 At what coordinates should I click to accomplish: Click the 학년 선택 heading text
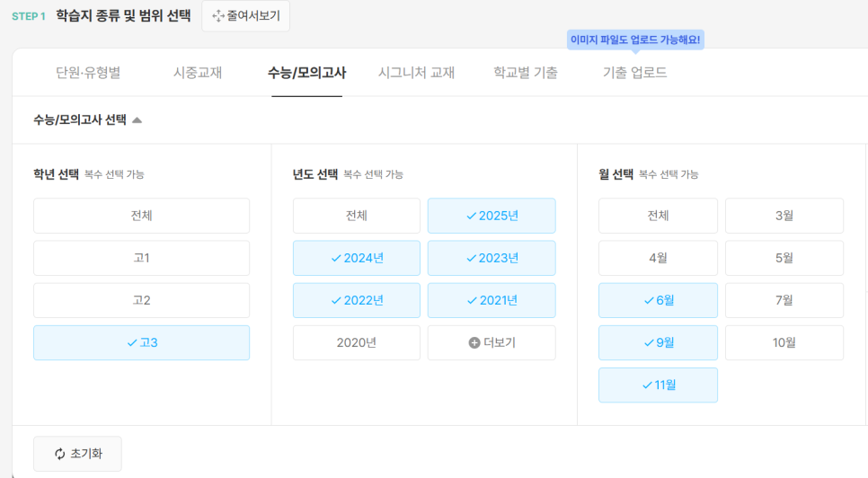click(x=56, y=174)
